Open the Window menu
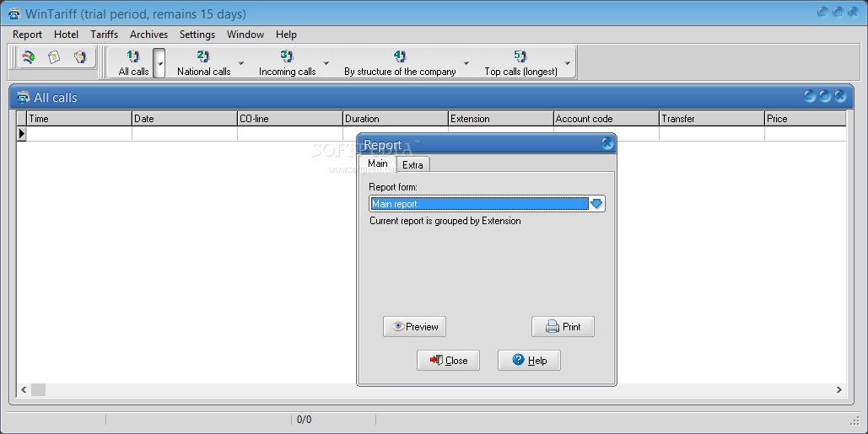The image size is (868, 434). 245,35
